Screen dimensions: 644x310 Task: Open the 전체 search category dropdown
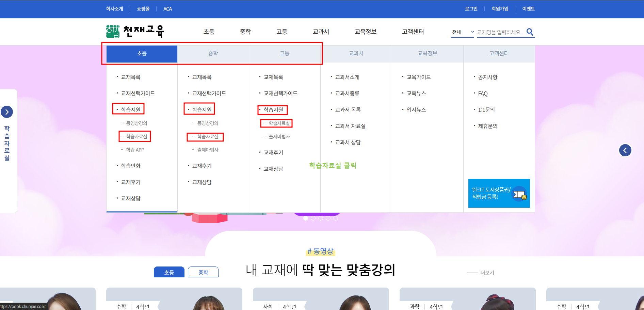click(462, 32)
